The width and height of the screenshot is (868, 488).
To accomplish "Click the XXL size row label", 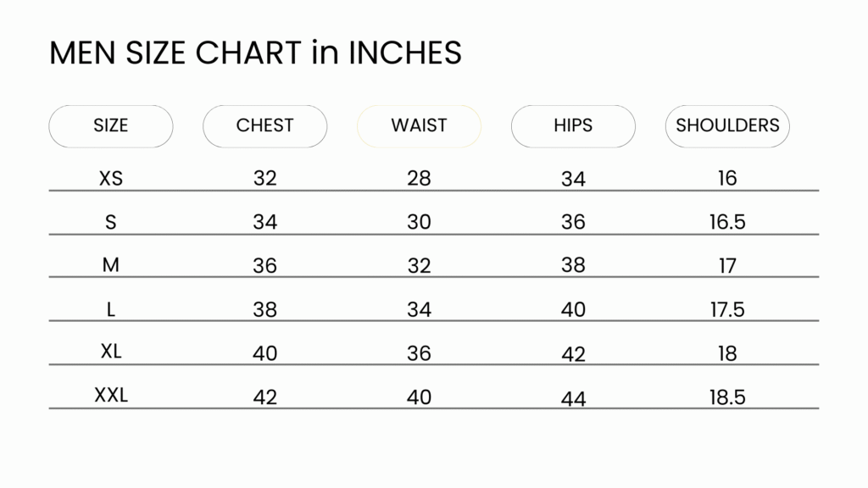I will tap(111, 395).
